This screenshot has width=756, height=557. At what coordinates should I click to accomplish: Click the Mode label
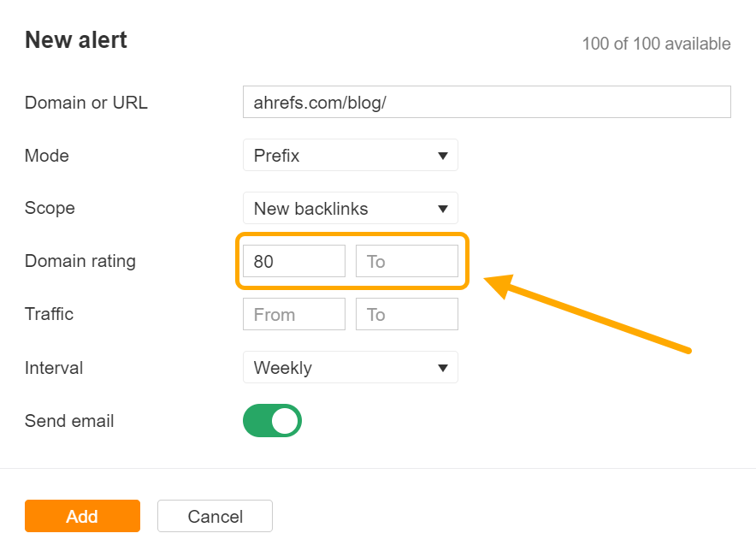pos(47,156)
